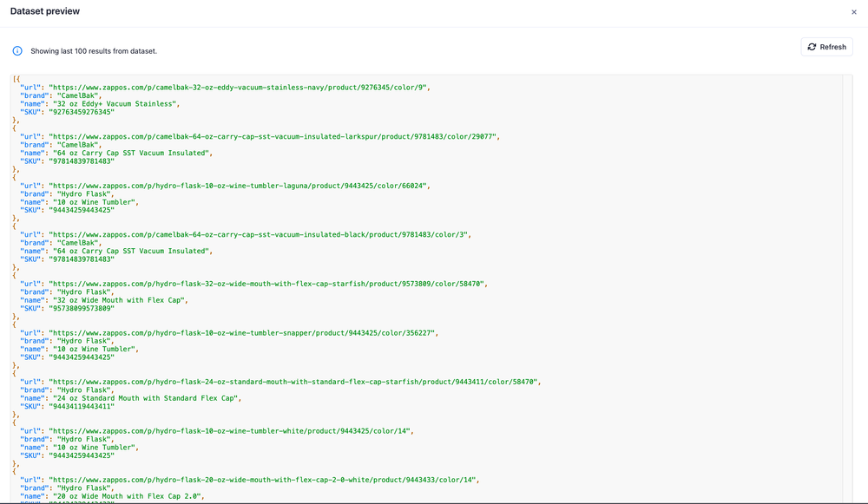Click the Dataset preview title
The width and height of the screenshot is (868, 504).
[45, 11]
